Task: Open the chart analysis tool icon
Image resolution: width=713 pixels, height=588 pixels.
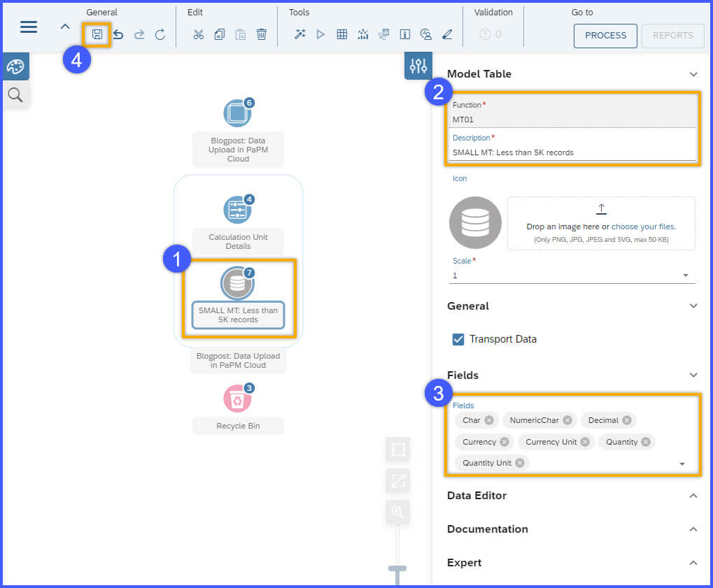Action: 363,34
